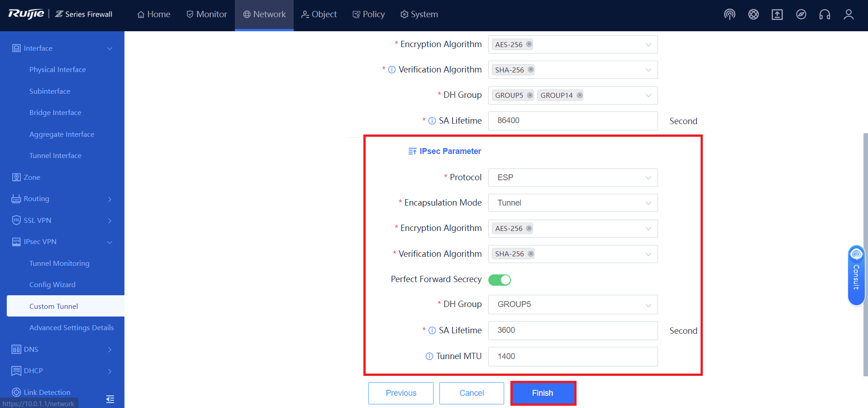Expand the Routing sidebar section
This screenshot has width=868, height=408.
point(110,199)
